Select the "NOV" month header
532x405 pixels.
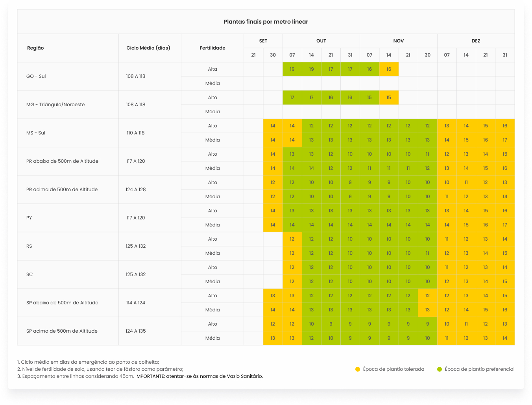pos(398,41)
